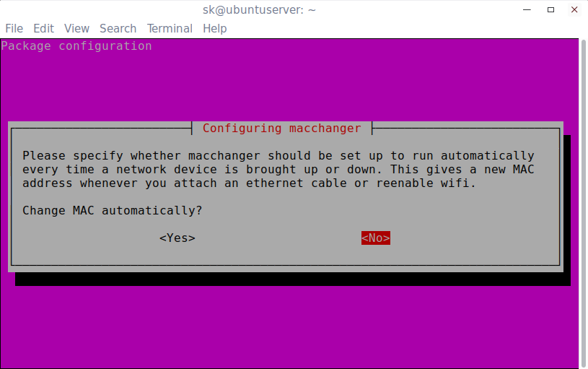588x369 pixels.
Task: Click the 'every time a network device' line
Action: pyautogui.click(x=278, y=169)
